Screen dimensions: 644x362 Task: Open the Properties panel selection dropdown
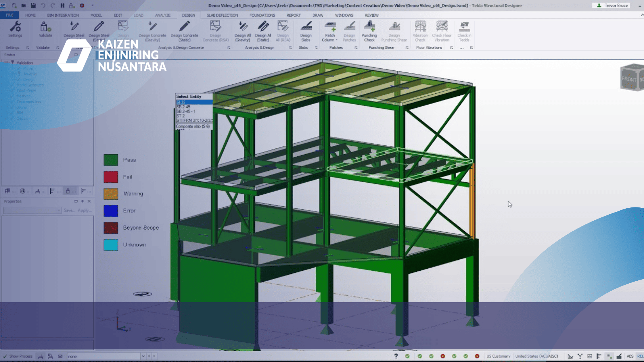59,210
